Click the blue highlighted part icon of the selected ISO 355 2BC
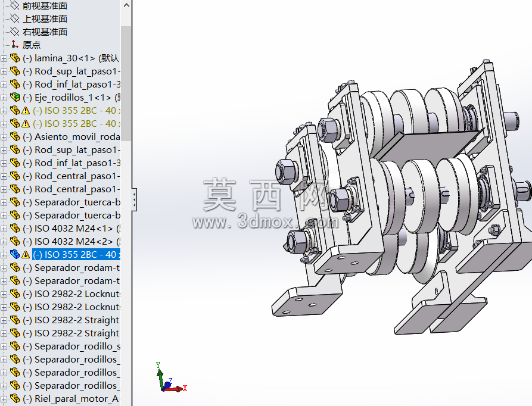 pos(14,254)
